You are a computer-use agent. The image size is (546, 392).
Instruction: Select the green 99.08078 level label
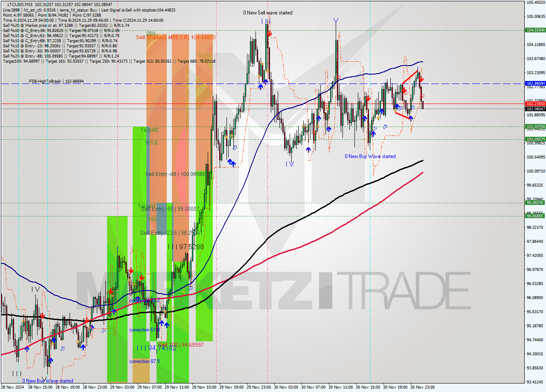[x=535, y=203]
